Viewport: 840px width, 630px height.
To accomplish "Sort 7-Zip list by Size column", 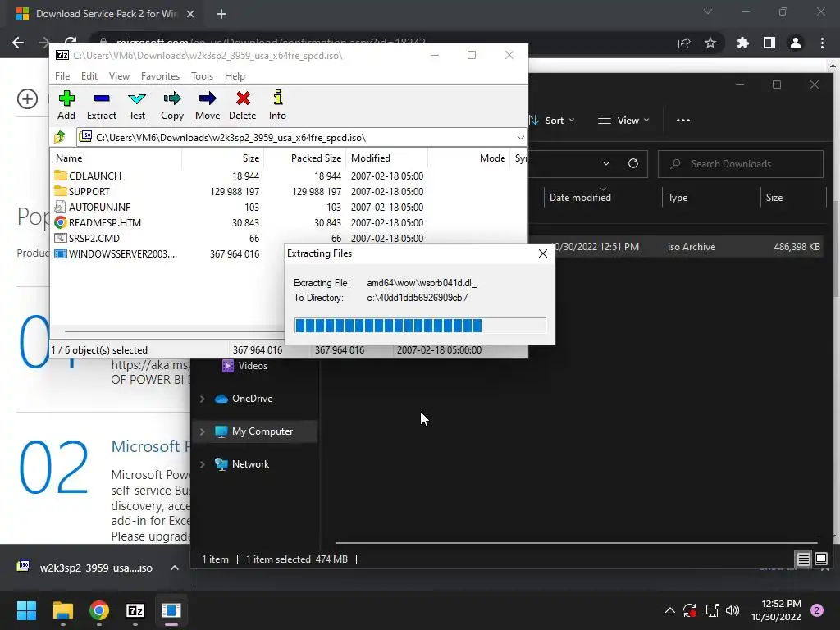I will [222, 158].
